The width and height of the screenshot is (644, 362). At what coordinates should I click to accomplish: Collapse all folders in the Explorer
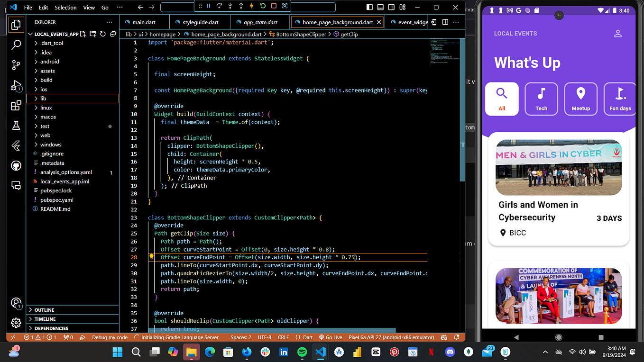coord(112,34)
